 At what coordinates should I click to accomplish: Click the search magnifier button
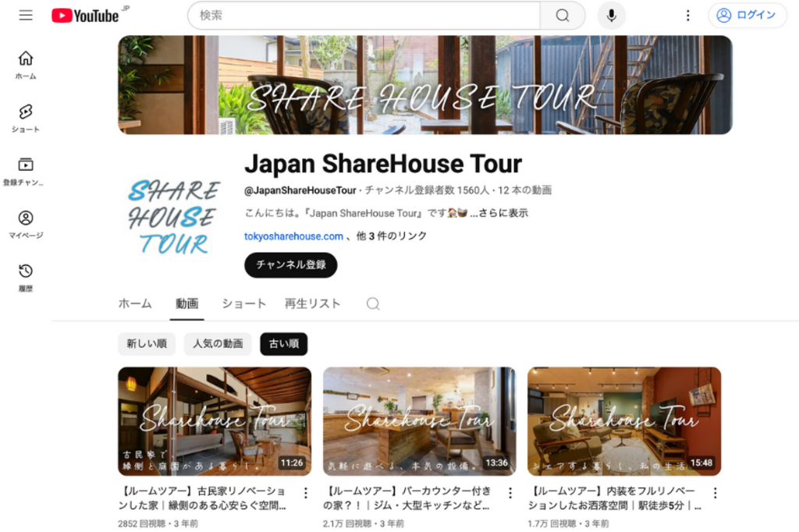point(563,16)
